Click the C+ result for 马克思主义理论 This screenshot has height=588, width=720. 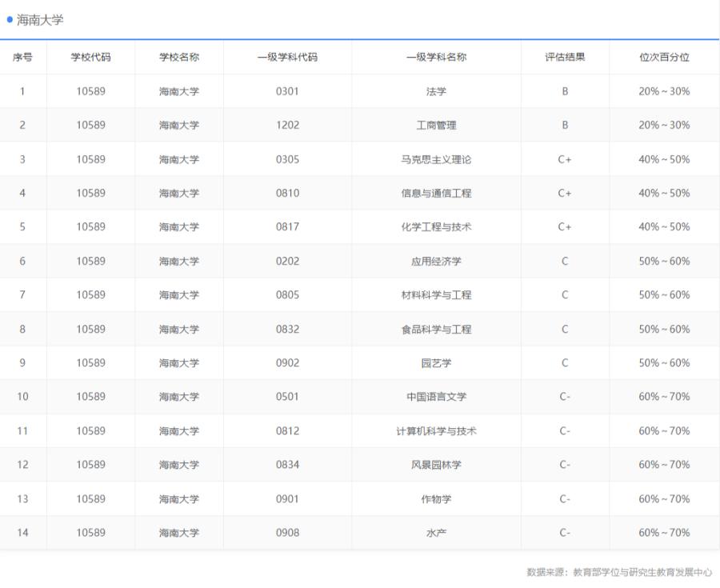(565, 159)
